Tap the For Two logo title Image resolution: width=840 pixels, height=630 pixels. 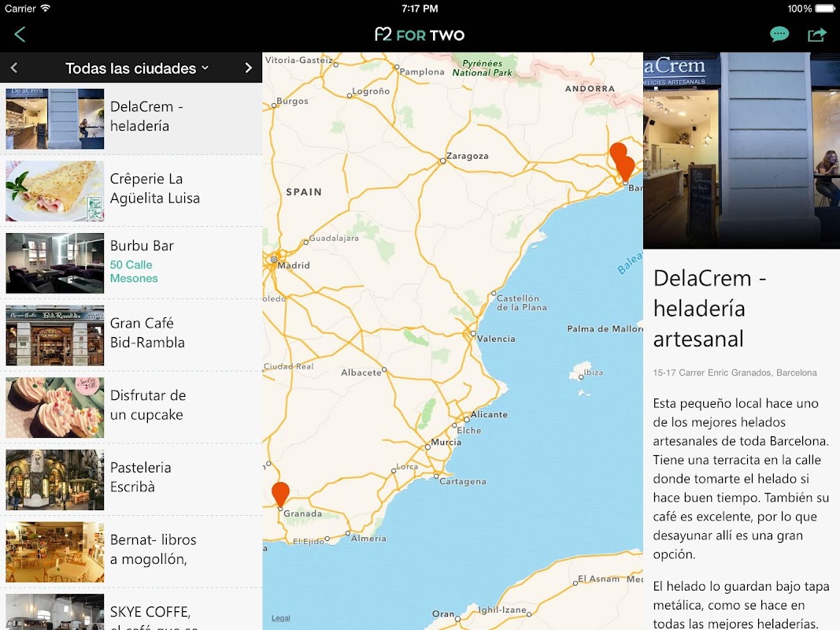coord(420,35)
